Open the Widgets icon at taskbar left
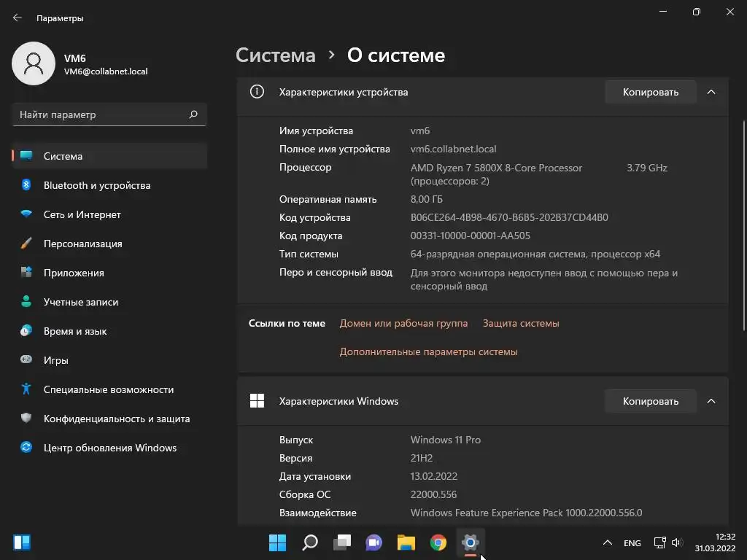The image size is (747, 560). click(22, 542)
